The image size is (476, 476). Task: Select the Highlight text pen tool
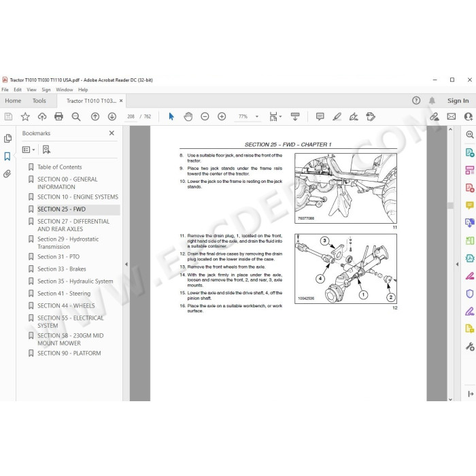(x=337, y=116)
